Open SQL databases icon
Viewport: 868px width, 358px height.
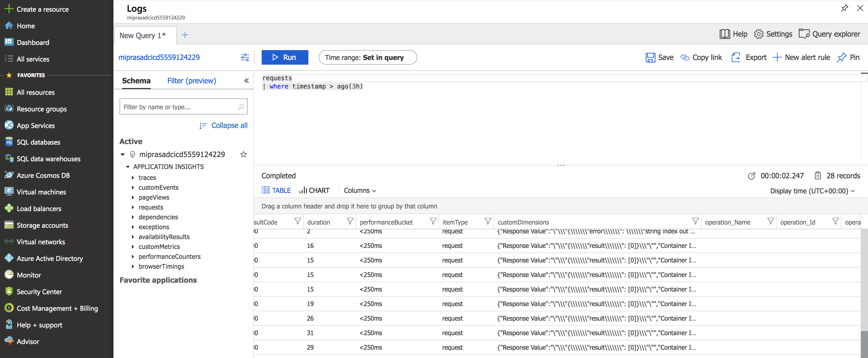coord(9,142)
